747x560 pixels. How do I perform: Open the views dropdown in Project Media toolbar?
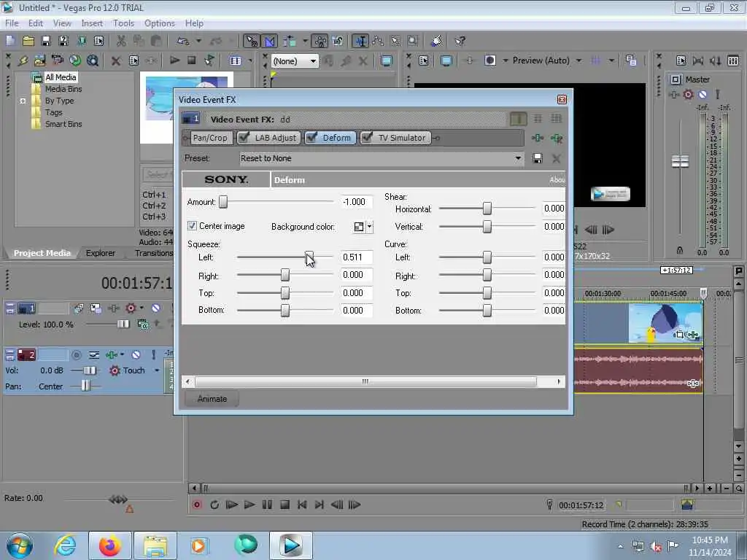coord(250,61)
